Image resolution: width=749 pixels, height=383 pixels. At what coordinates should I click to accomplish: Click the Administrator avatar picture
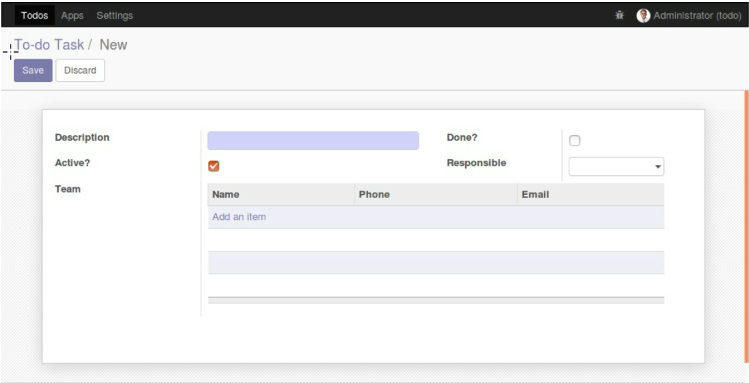pos(643,15)
